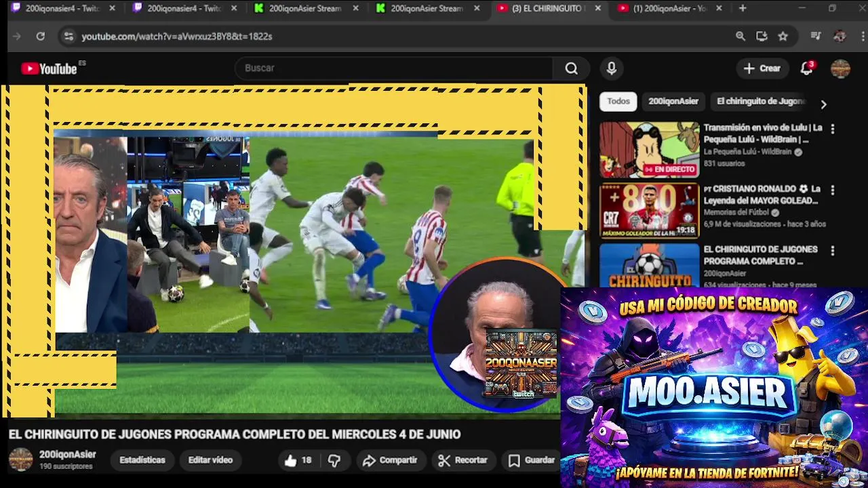Focus the Buscar search field
The width and height of the screenshot is (868, 488).
(x=393, y=68)
